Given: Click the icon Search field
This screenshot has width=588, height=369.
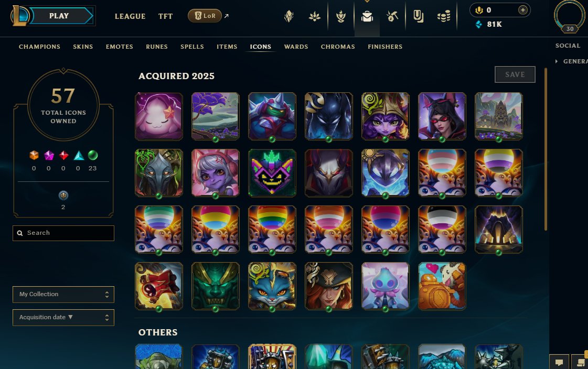Looking at the screenshot, I should (x=63, y=233).
